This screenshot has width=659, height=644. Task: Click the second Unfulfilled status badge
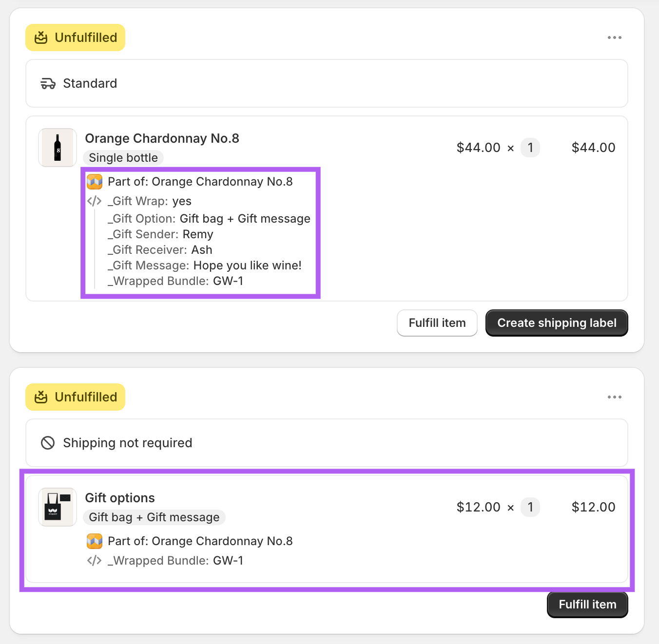[76, 397]
